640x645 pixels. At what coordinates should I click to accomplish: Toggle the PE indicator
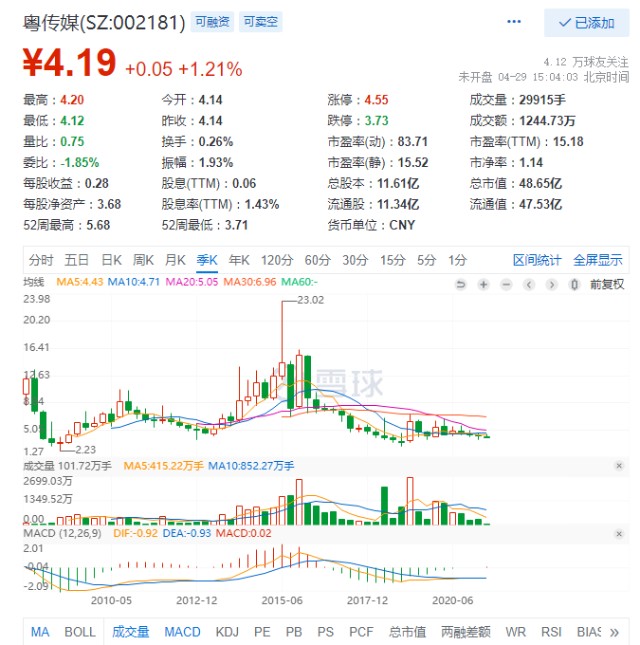tap(262, 632)
